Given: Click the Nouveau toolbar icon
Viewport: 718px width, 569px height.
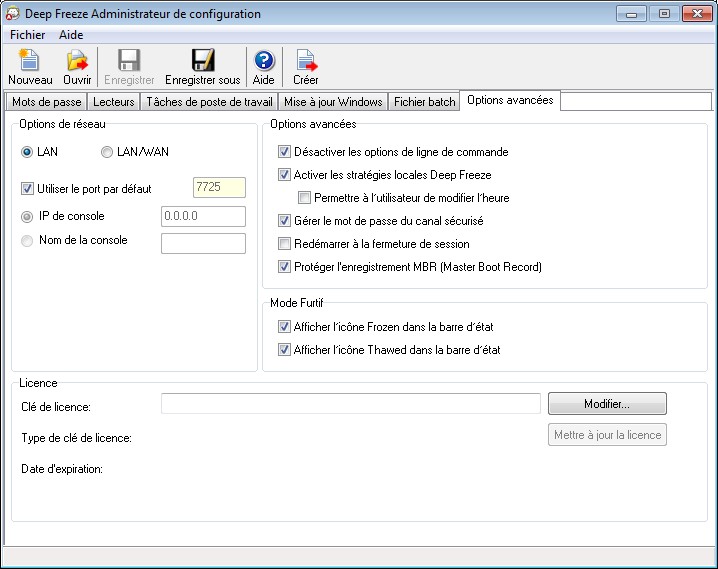Looking at the screenshot, I should pyautogui.click(x=29, y=61).
